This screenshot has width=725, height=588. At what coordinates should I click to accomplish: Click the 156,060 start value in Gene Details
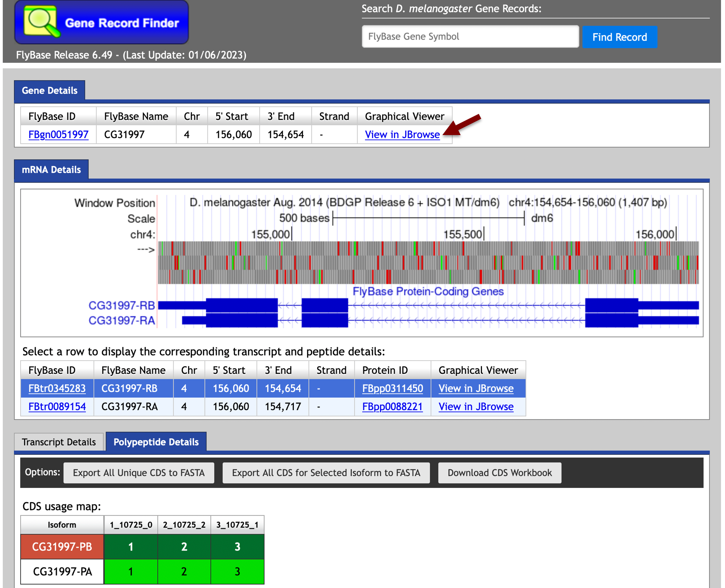233,135
